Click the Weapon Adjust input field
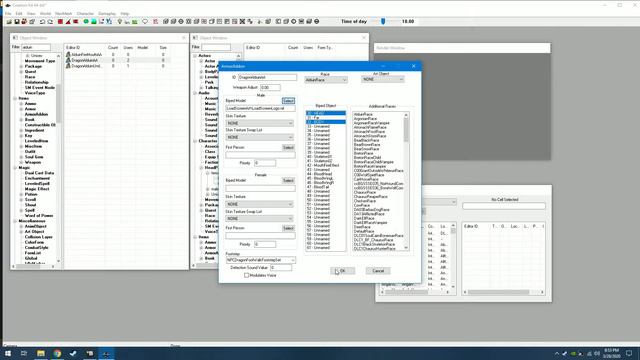640x360 pixels. 270,87
